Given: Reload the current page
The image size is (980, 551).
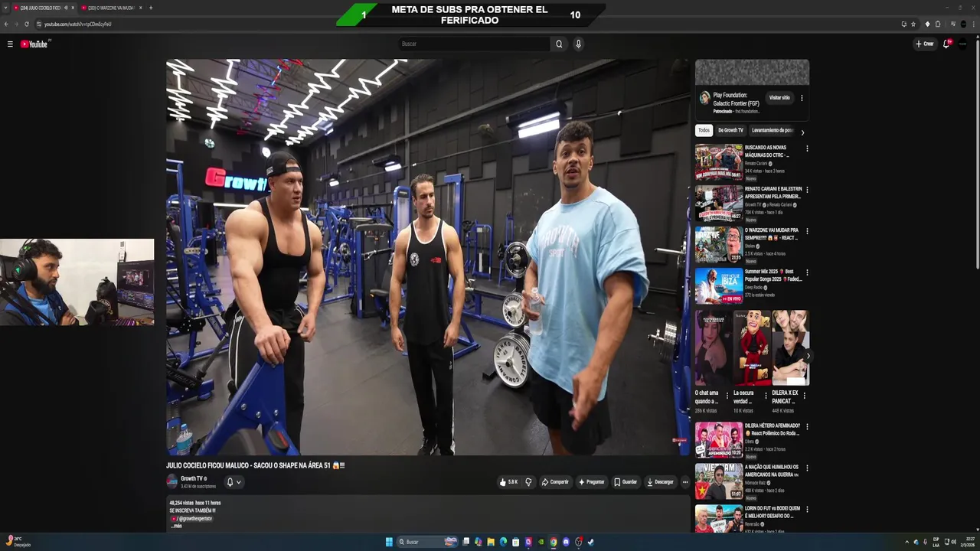Looking at the screenshot, I should click(x=27, y=24).
